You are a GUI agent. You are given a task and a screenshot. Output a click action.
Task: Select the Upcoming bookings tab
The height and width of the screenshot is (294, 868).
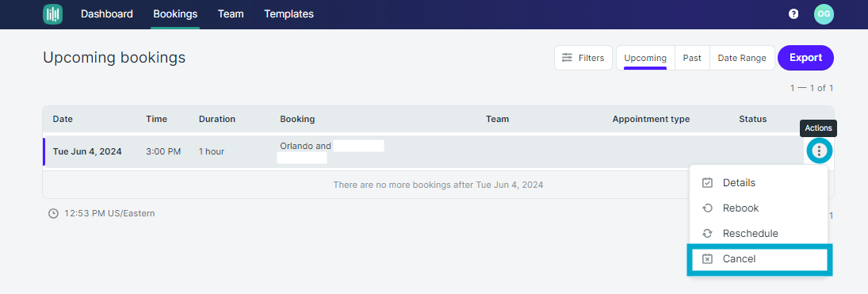pos(645,58)
